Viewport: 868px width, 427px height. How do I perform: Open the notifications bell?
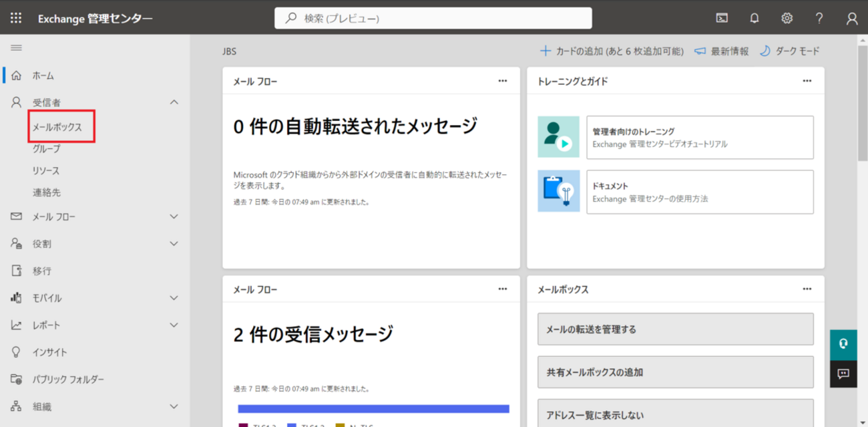point(754,18)
